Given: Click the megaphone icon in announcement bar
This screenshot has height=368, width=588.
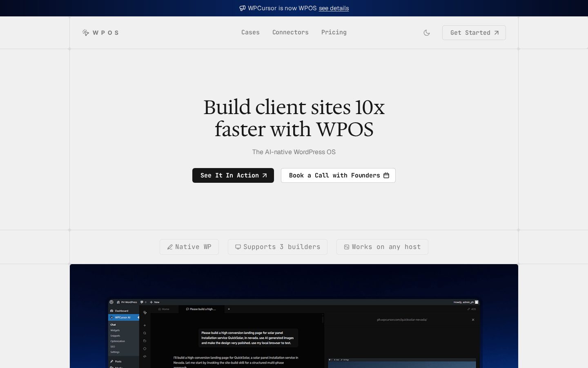Looking at the screenshot, I should coord(243,8).
